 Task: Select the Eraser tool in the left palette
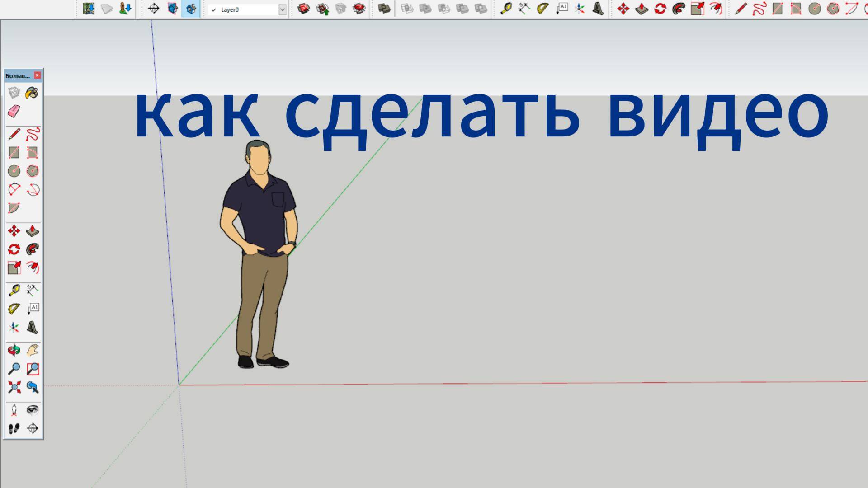(14, 111)
